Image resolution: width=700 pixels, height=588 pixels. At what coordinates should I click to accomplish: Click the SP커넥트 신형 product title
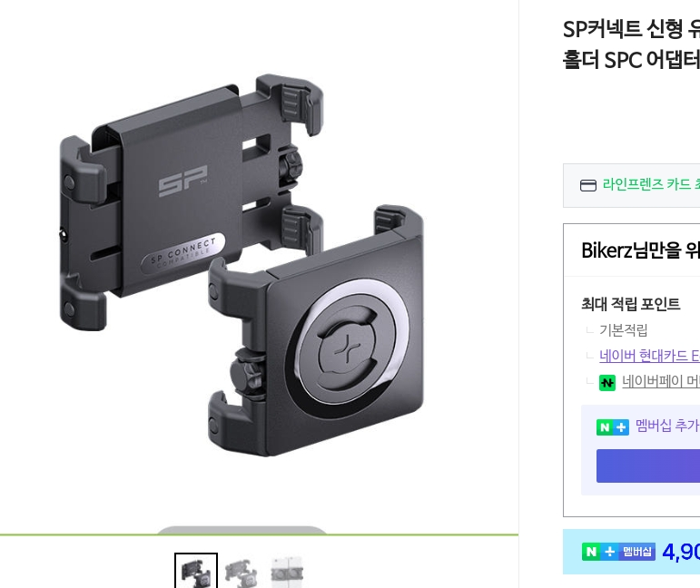[631, 44]
